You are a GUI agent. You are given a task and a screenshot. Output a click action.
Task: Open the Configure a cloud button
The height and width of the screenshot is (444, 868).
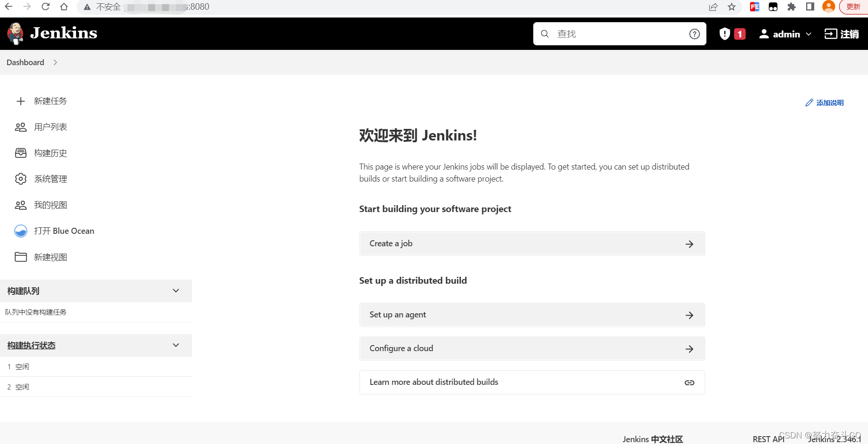click(532, 348)
